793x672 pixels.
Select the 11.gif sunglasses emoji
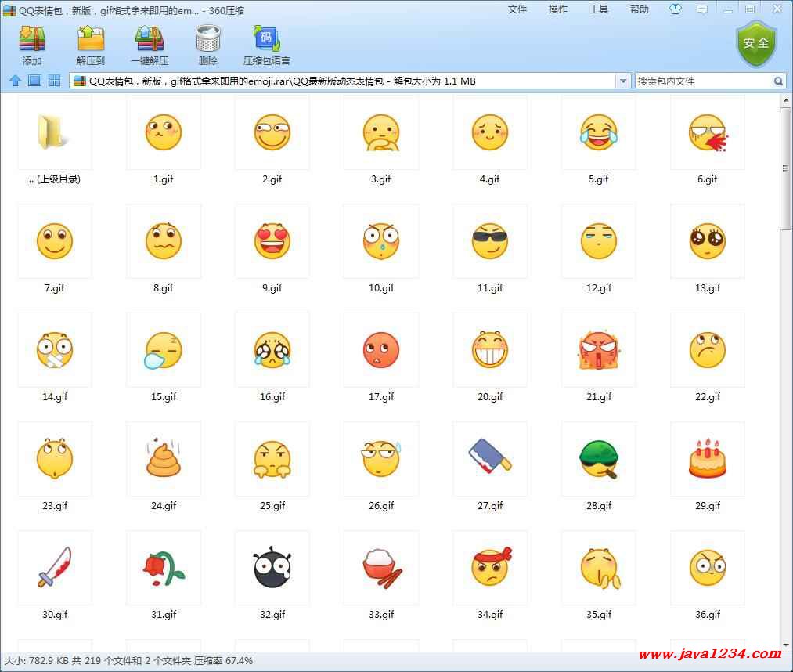(489, 241)
